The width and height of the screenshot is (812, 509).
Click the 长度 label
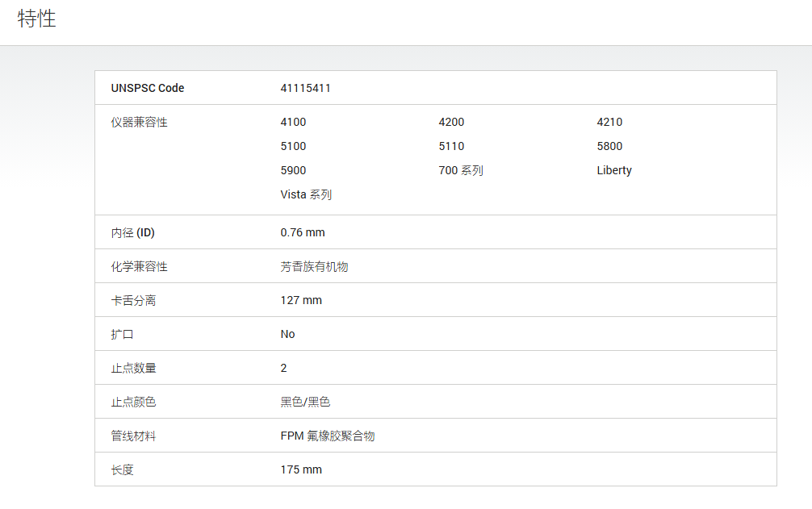(x=122, y=469)
